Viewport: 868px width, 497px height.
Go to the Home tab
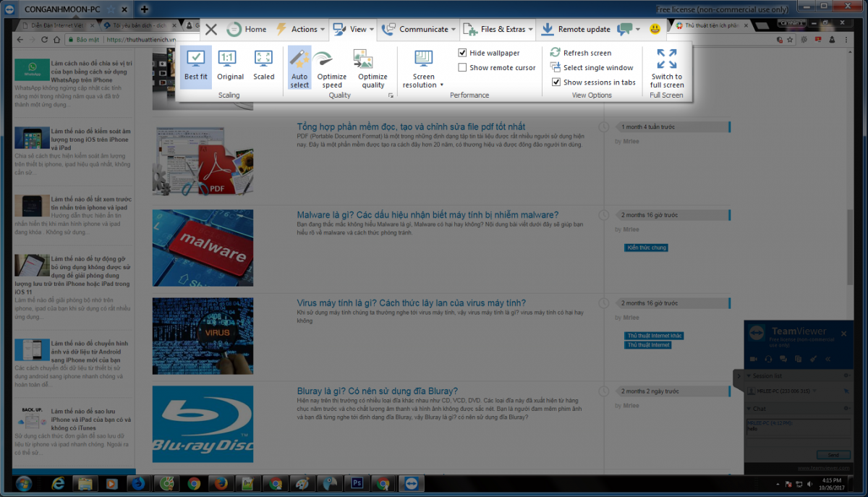(247, 30)
